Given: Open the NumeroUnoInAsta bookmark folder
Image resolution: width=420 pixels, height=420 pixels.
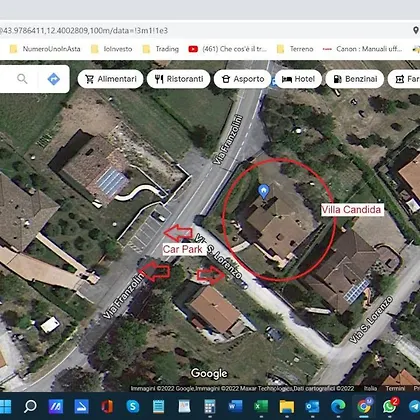Looking at the screenshot, I should (x=45, y=49).
